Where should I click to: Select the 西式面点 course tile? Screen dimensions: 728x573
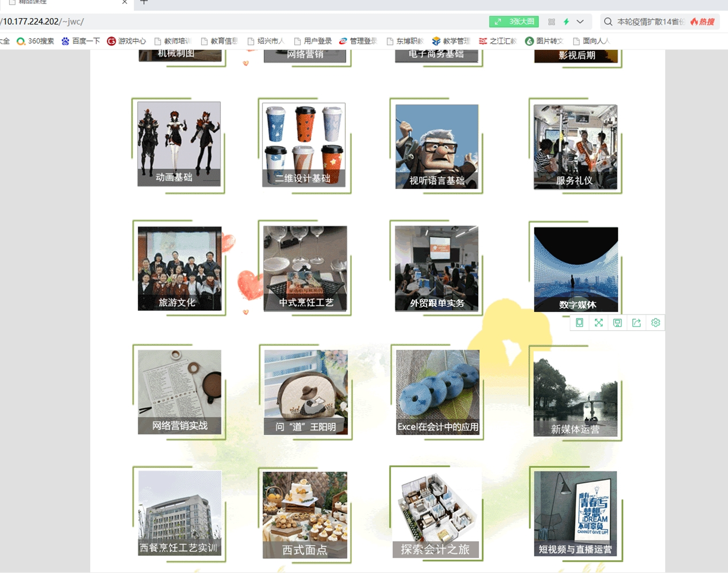(304, 515)
